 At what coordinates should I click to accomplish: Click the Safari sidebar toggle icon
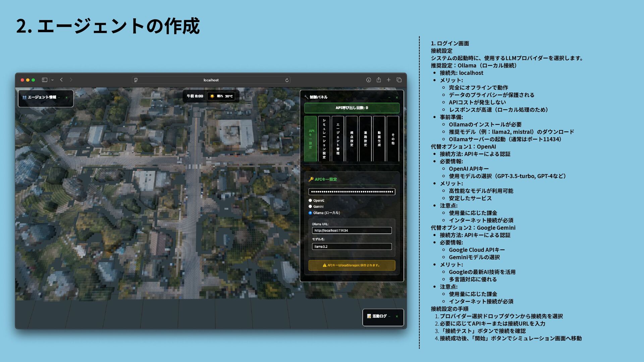click(x=44, y=80)
